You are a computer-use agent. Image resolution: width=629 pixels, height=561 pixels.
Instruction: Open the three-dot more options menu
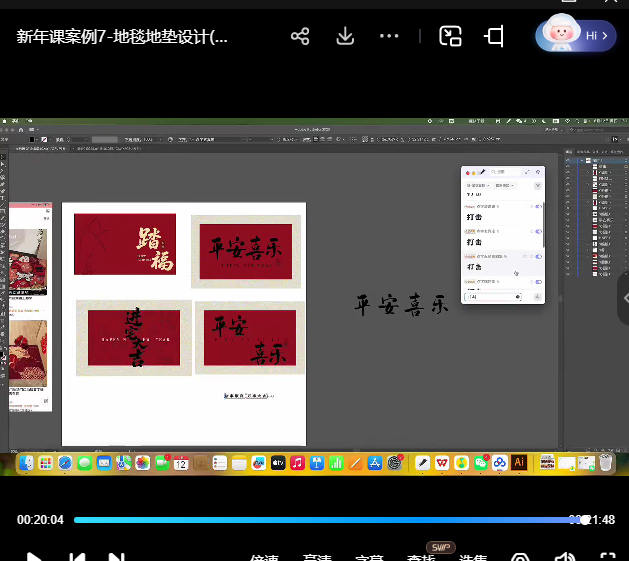[389, 37]
